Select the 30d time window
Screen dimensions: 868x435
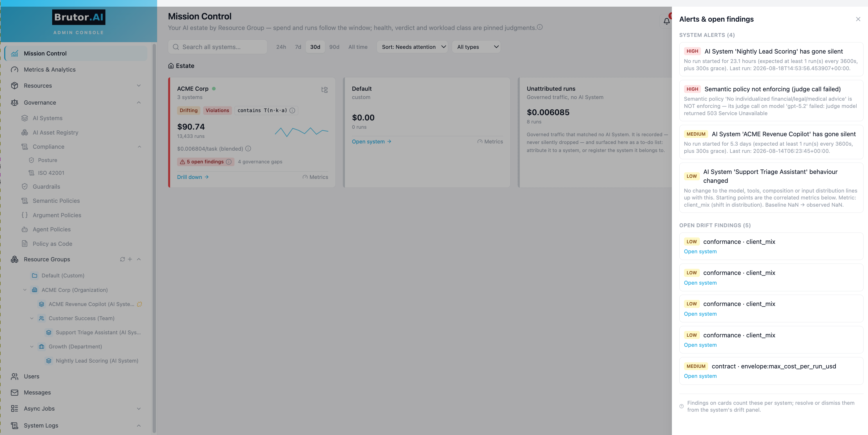315,47
